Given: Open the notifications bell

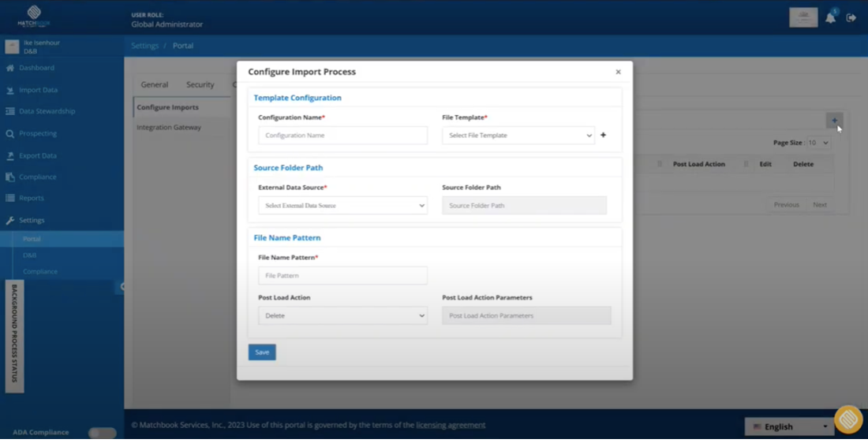Looking at the screenshot, I should [x=830, y=17].
